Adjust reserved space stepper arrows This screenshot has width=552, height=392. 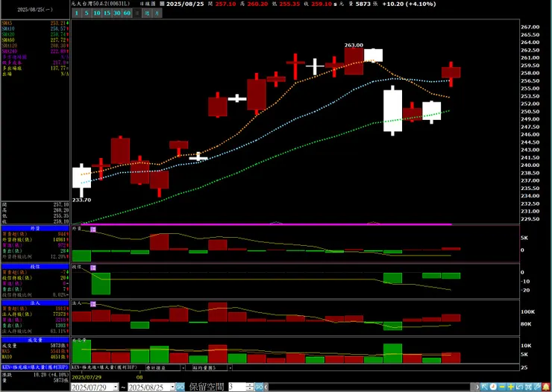250,387
